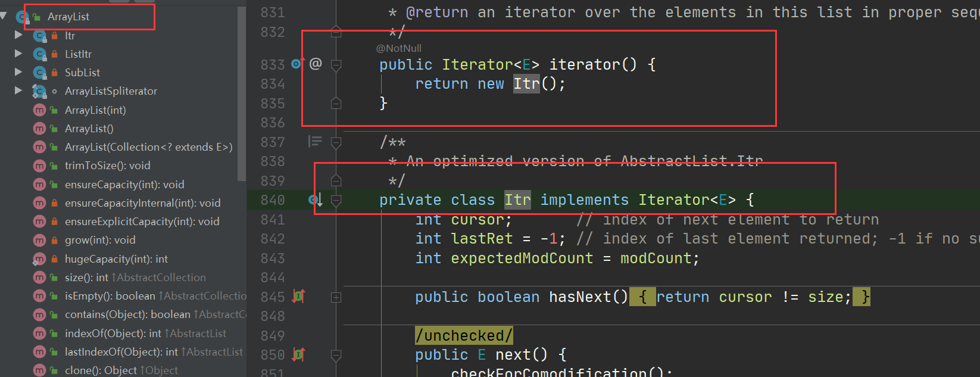Image resolution: width=980 pixels, height=377 pixels.
Task: Click class icon beside ListItr node
Action: (x=40, y=54)
